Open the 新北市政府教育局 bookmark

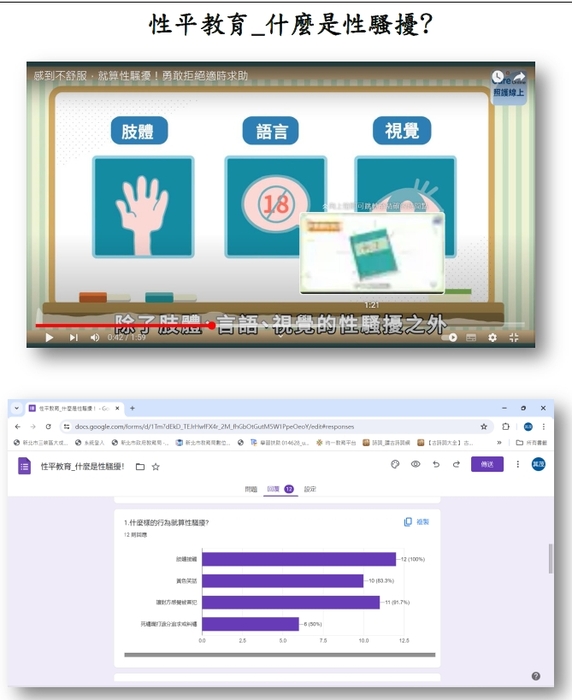click(x=140, y=442)
